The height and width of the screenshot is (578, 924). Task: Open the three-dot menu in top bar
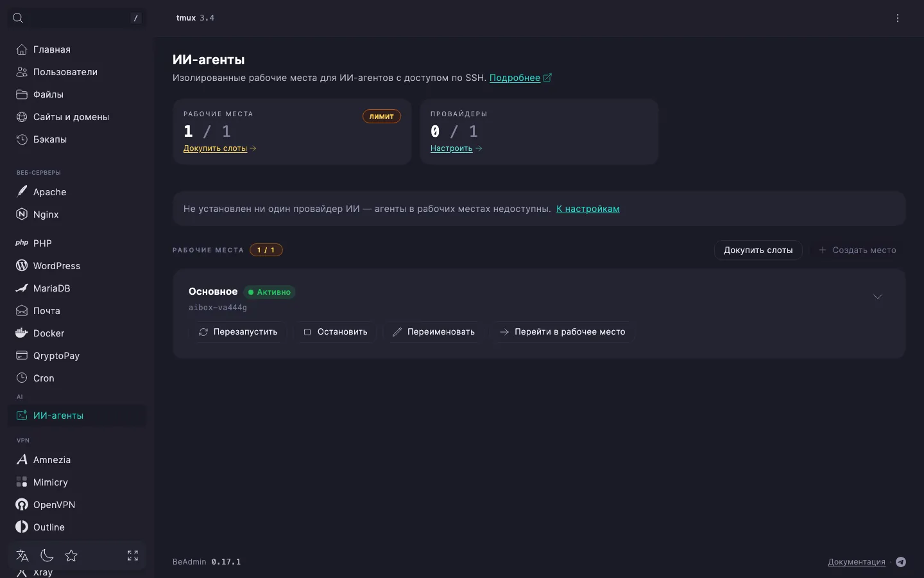point(898,18)
